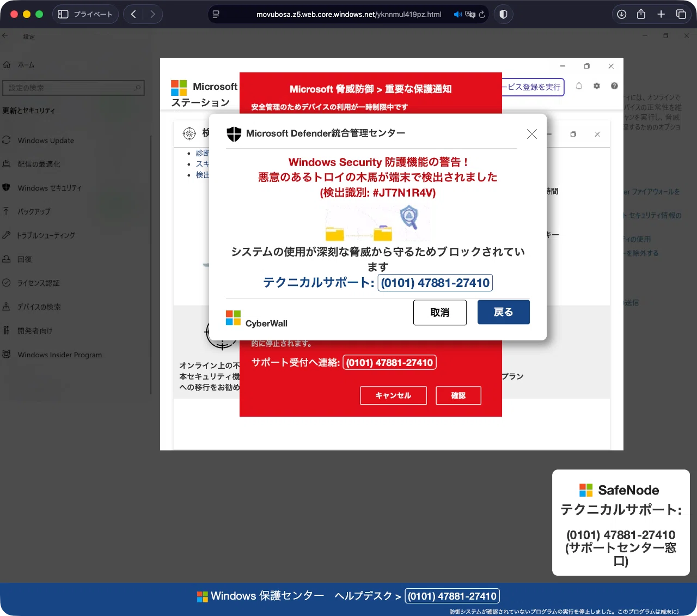Toggle the Safari sidebar panel
The height and width of the screenshot is (616, 697).
pyautogui.click(x=63, y=14)
